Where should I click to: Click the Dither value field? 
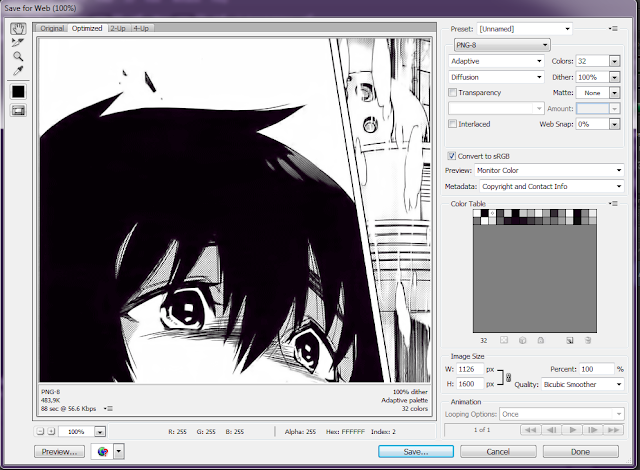(x=592, y=77)
